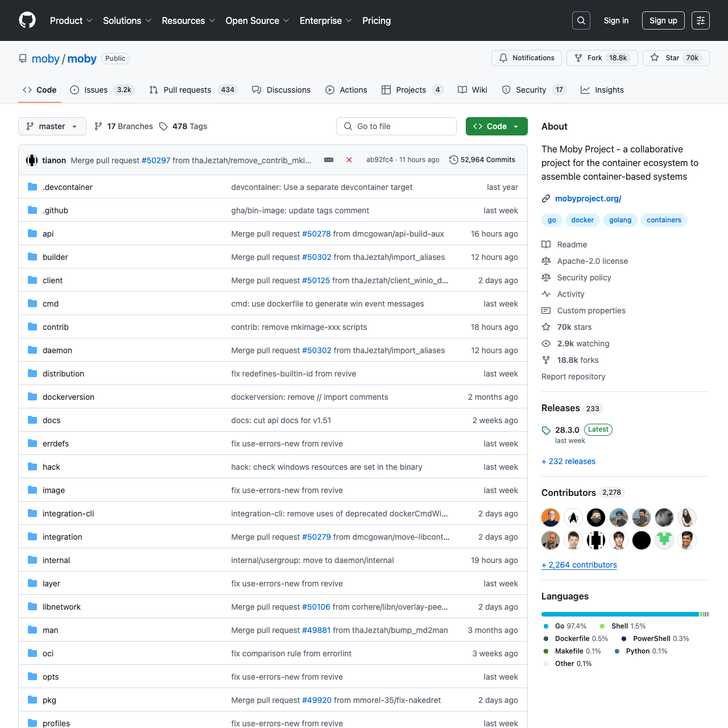This screenshot has width=728, height=728.
Task: Fork the repository with Fork button
Action: click(602, 58)
